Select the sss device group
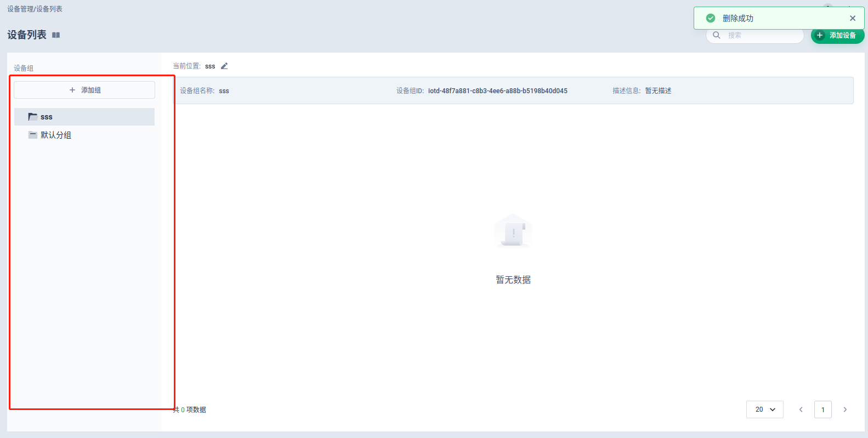The width and height of the screenshot is (868, 438). [47, 117]
